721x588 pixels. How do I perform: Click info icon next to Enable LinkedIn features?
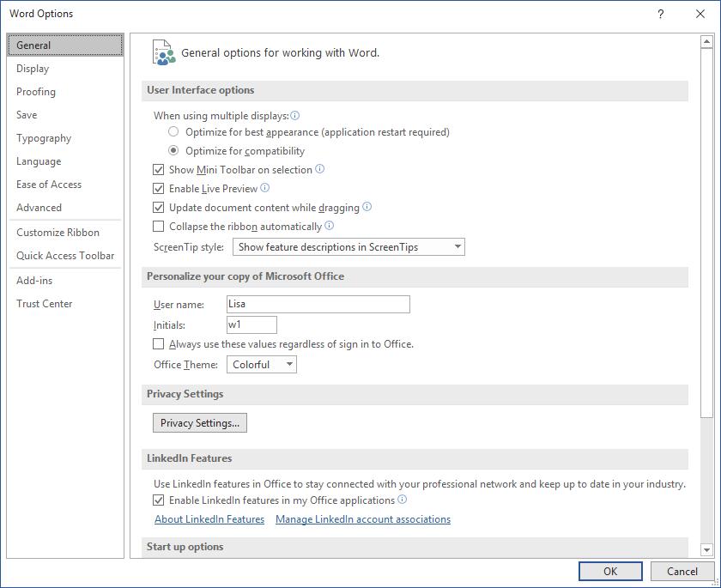click(402, 500)
